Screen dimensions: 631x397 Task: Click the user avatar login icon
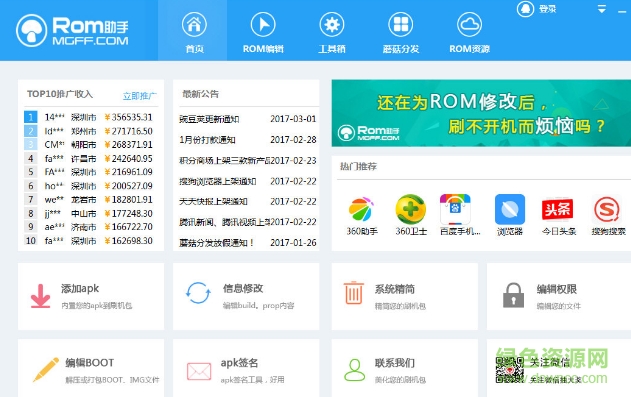[525, 8]
